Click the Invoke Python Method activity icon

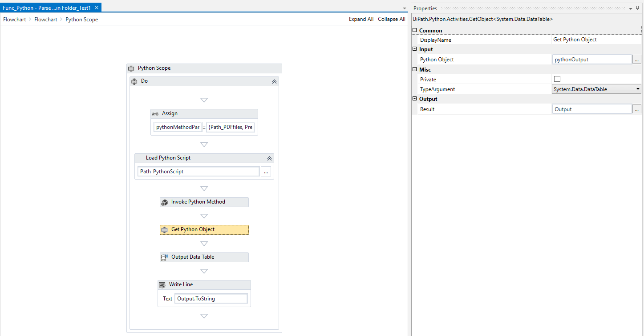pos(165,202)
